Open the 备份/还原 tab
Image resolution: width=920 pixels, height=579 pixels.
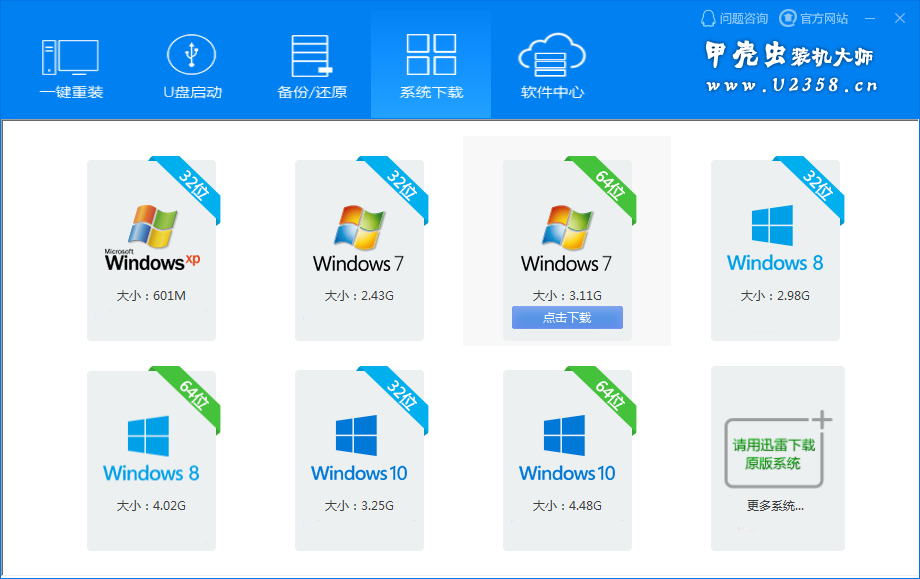pyautogui.click(x=312, y=67)
